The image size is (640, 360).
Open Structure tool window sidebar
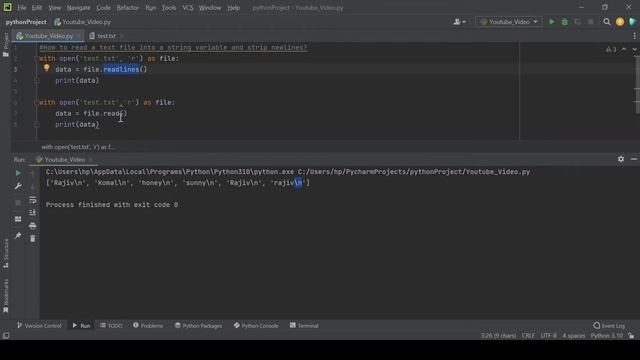[6, 254]
